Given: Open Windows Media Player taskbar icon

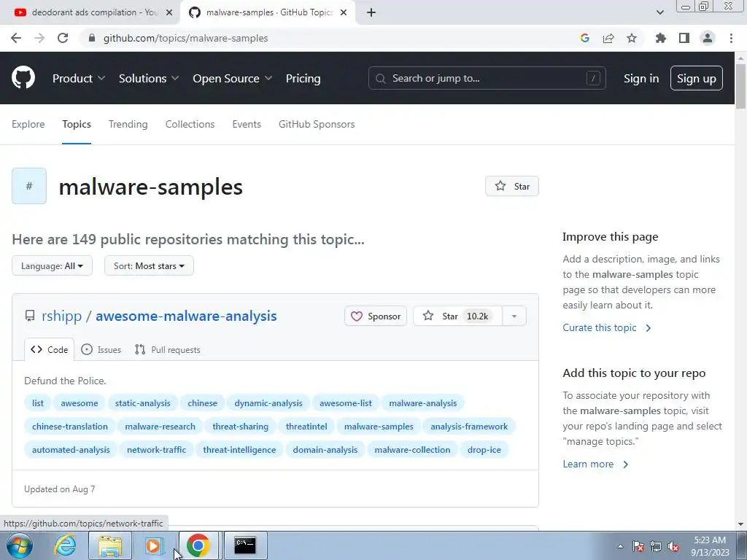Looking at the screenshot, I should point(154,545).
